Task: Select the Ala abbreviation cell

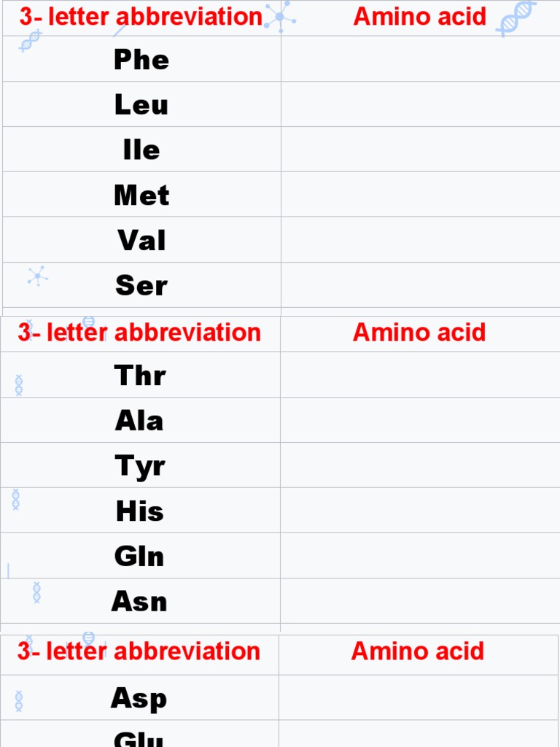Action: [139, 421]
